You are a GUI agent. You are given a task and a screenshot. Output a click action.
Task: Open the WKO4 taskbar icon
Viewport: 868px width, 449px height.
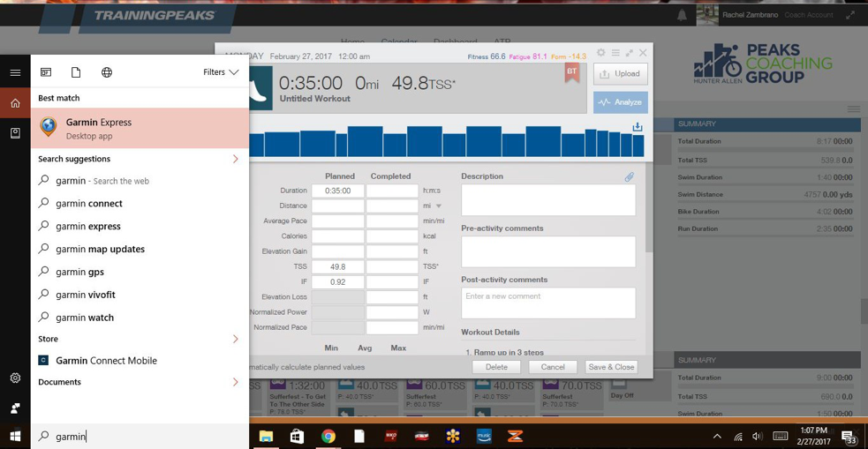(391, 437)
